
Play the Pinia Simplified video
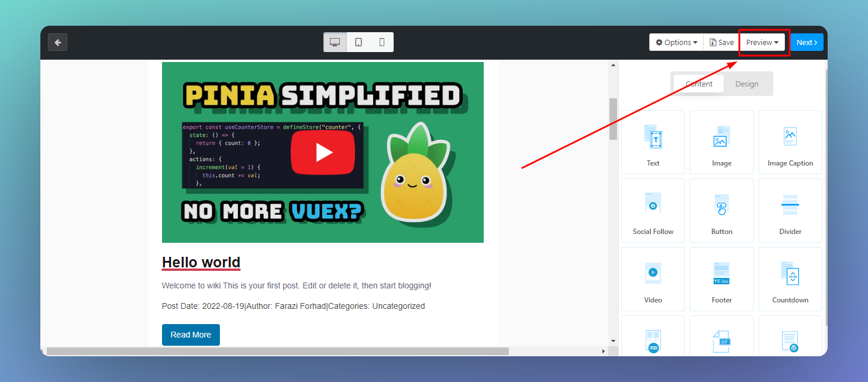[323, 152]
